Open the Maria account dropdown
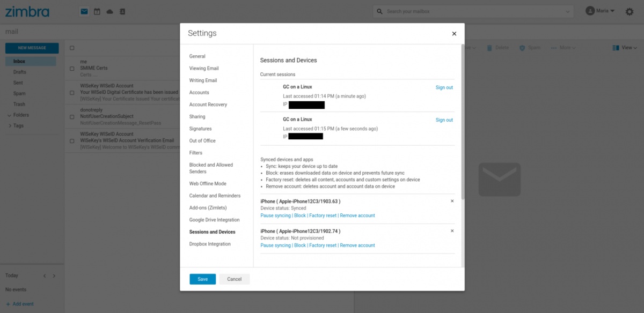Image resolution: width=644 pixels, height=313 pixels. (x=601, y=11)
